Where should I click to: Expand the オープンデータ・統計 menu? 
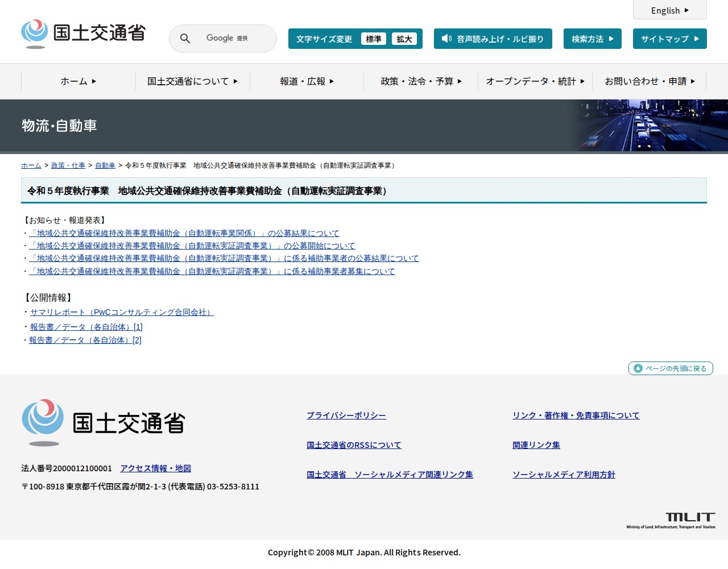(x=535, y=81)
